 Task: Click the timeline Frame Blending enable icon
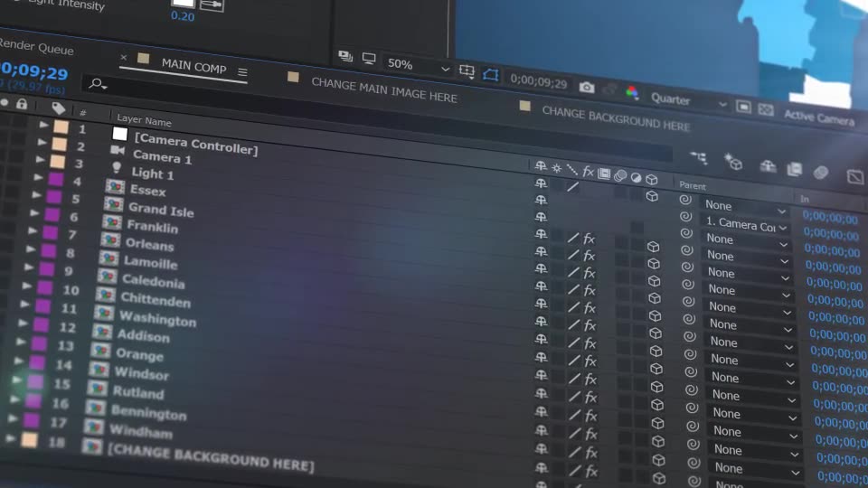(795, 169)
